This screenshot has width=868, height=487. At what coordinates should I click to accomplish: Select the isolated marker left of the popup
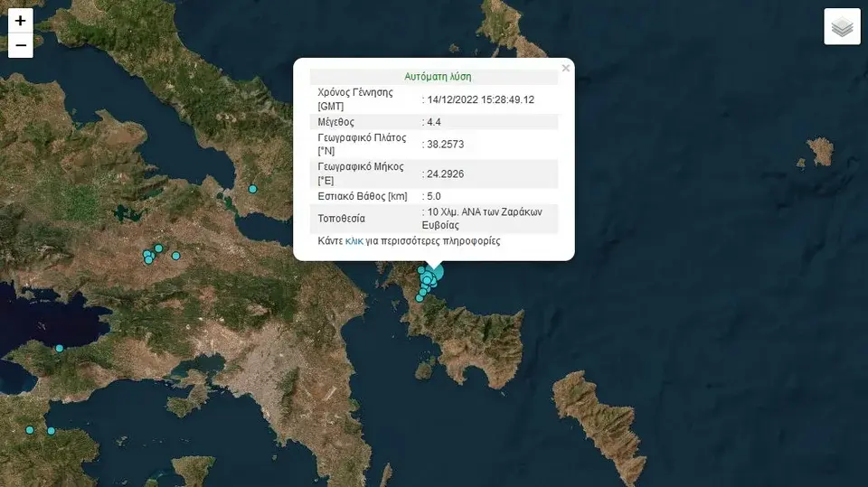[253, 189]
